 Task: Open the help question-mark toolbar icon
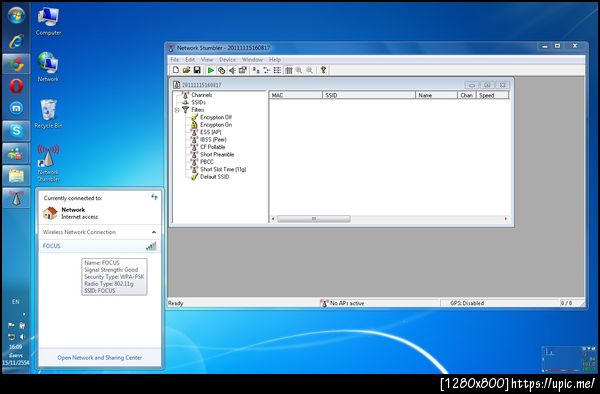[323, 70]
